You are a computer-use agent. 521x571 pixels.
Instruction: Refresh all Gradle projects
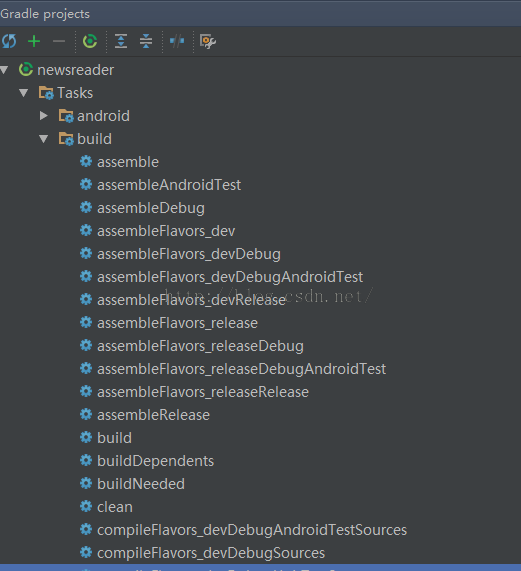9,41
